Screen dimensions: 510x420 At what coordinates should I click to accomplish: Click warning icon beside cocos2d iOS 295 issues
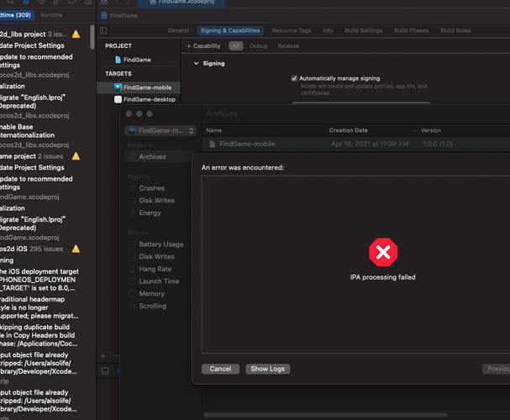pos(76,249)
